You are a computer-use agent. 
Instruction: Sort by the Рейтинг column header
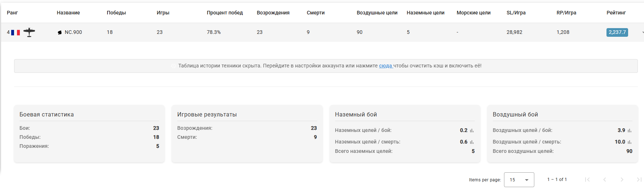(616, 13)
